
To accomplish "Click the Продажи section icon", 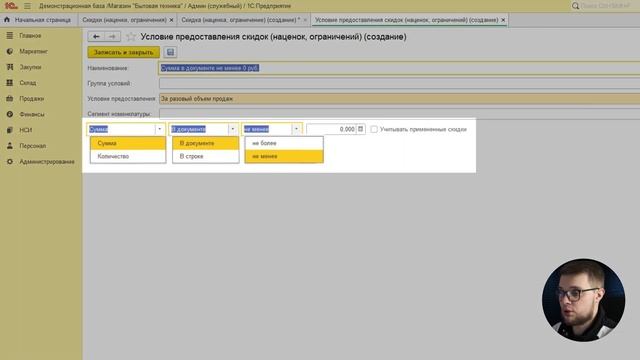I will [x=10, y=98].
